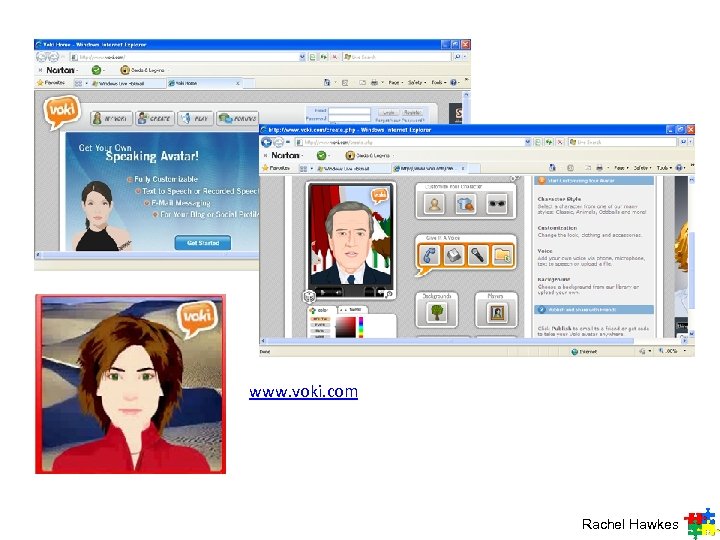Click the Stop X icon in the Voki Home window
This screenshot has width=720, height=540.
tap(335, 57)
